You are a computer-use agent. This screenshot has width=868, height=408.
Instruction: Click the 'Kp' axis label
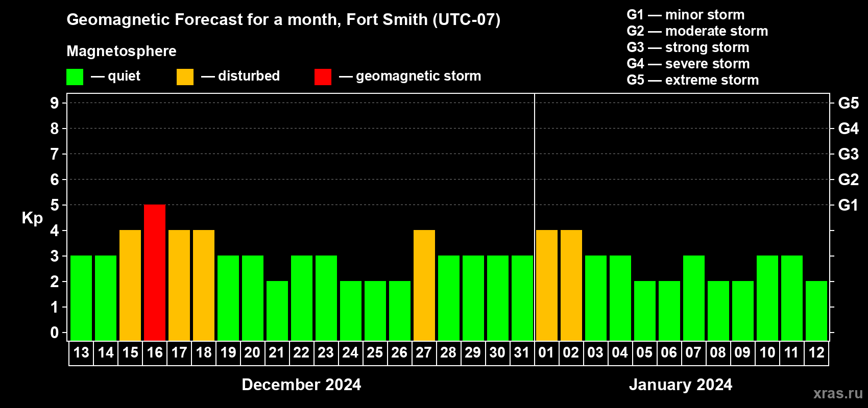[32, 218]
